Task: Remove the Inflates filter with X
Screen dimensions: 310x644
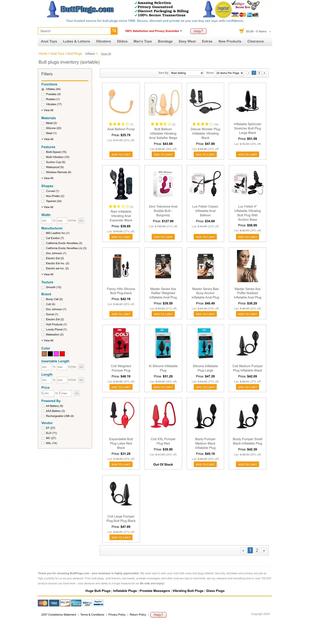Action: point(97,54)
